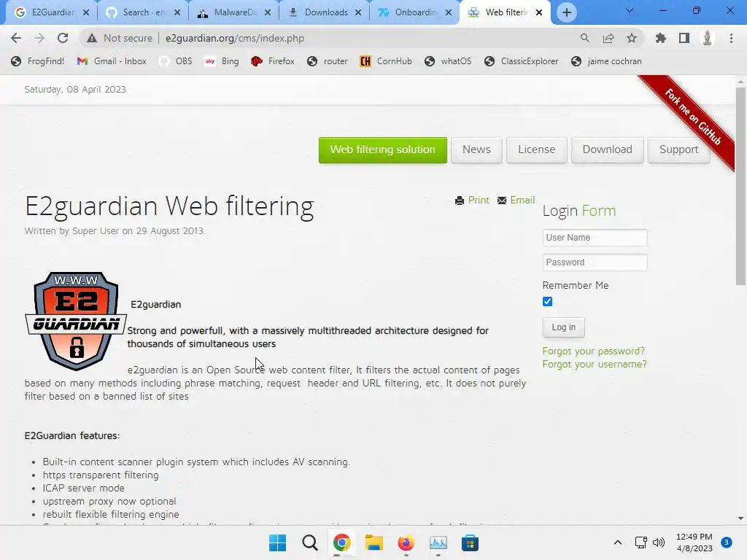Focus the Password field

click(x=595, y=262)
